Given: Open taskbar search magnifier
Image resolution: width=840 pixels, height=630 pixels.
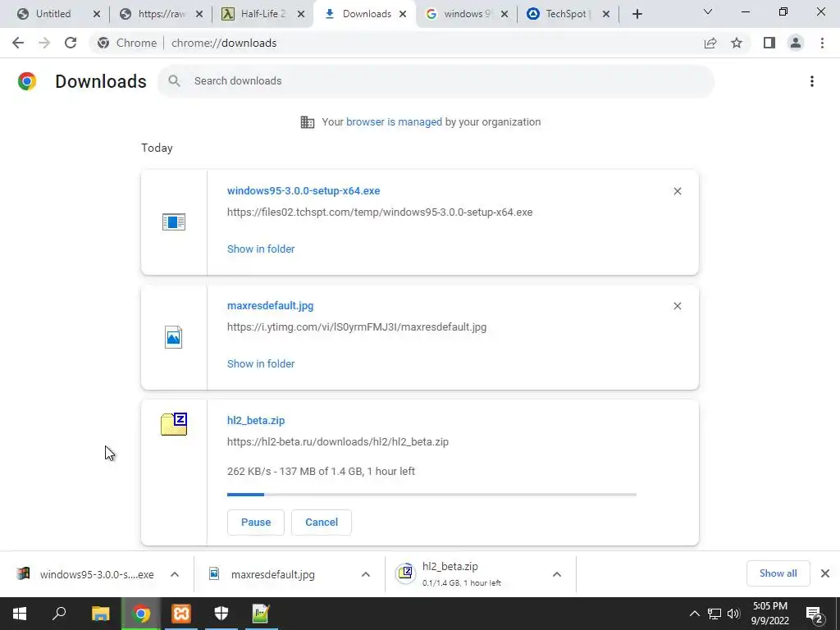Looking at the screenshot, I should tap(59, 614).
